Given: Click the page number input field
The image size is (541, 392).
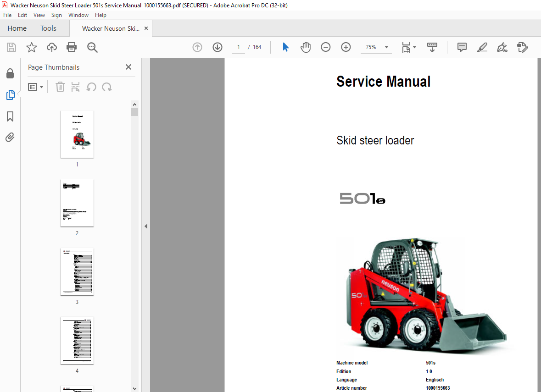Looking at the screenshot, I should click(239, 47).
